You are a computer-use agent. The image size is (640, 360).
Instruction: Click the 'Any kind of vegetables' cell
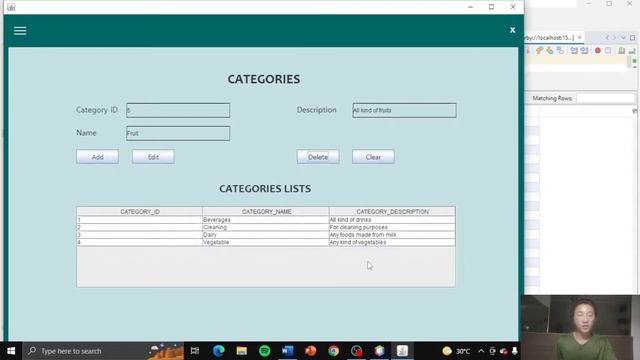[x=392, y=242]
